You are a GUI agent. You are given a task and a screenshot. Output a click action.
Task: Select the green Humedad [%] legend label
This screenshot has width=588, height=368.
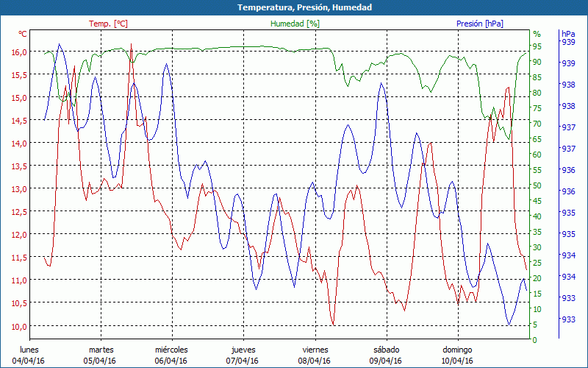(x=295, y=24)
